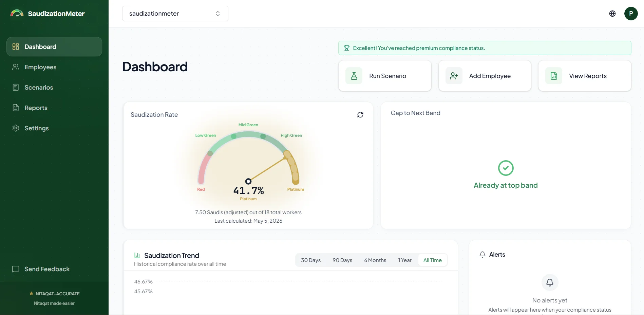Click the 46.67% chart axis label

point(143,282)
